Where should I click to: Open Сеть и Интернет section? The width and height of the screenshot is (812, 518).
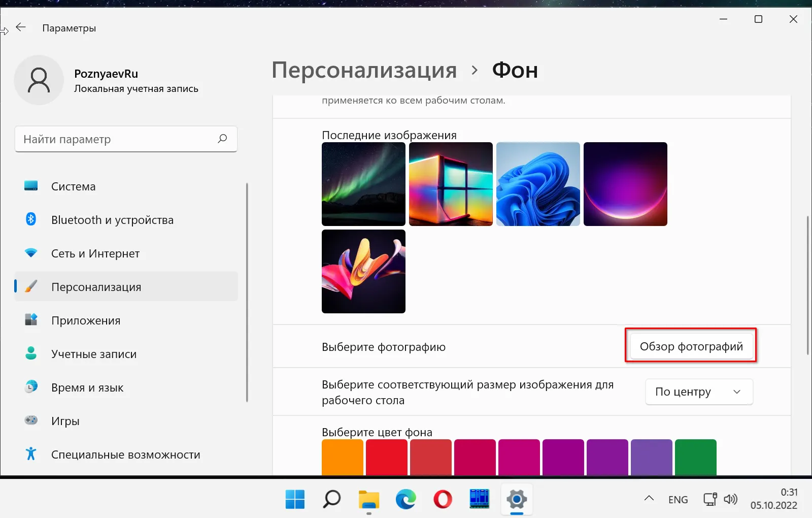95,253
